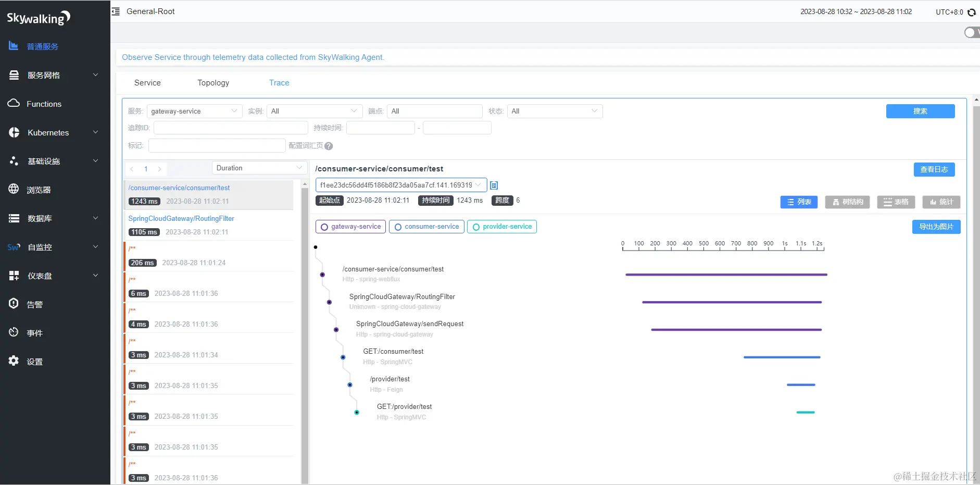Screen dimensions: 980x485
Task: Open 告警 alarm icon
Action: point(14,304)
